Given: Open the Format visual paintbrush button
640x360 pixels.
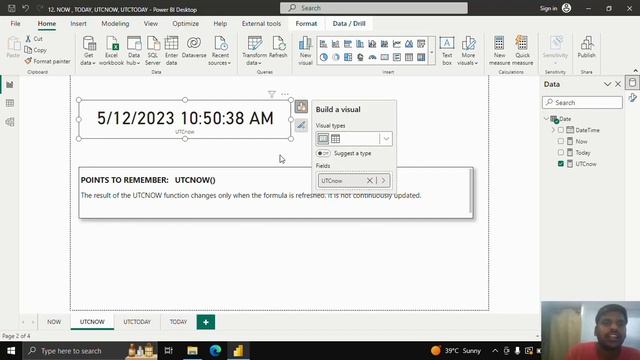Looking at the screenshot, I should point(301,125).
